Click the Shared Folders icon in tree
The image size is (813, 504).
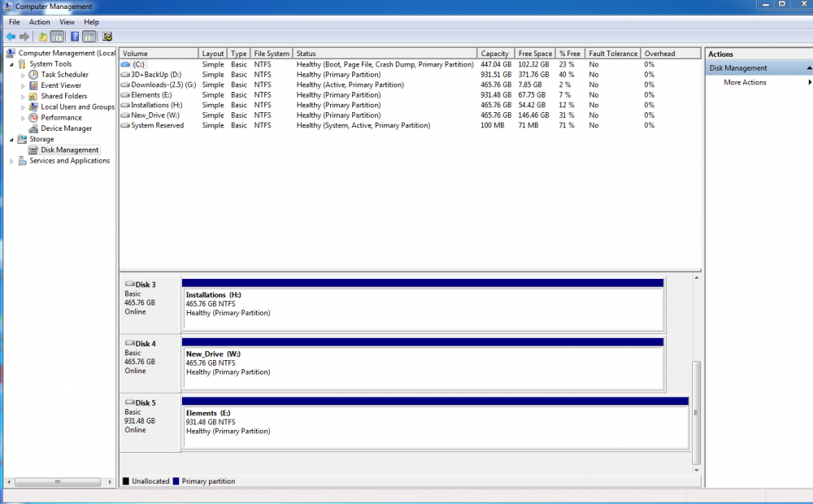point(33,96)
